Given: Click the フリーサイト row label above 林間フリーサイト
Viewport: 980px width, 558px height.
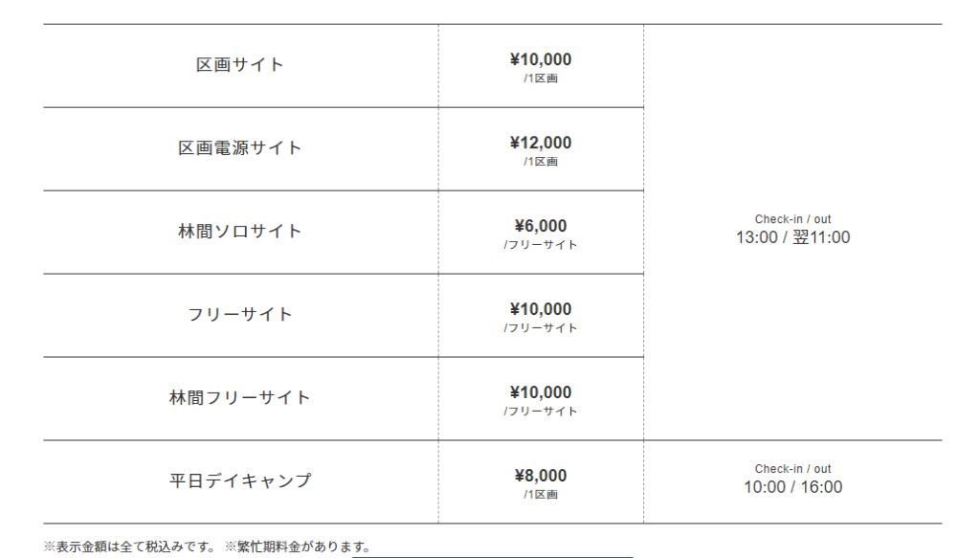Looking at the screenshot, I should [x=240, y=315].
